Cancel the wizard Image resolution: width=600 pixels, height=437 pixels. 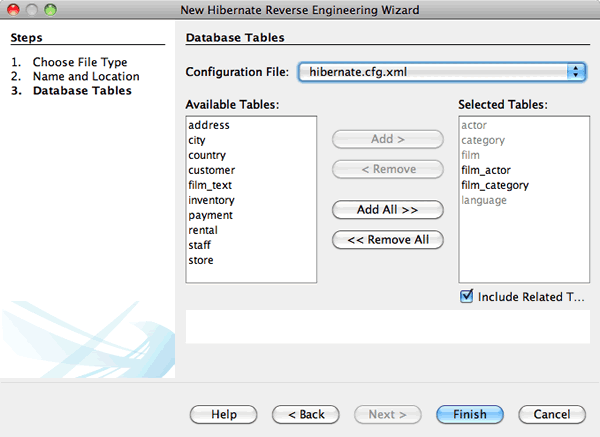[x=551, y=414]
